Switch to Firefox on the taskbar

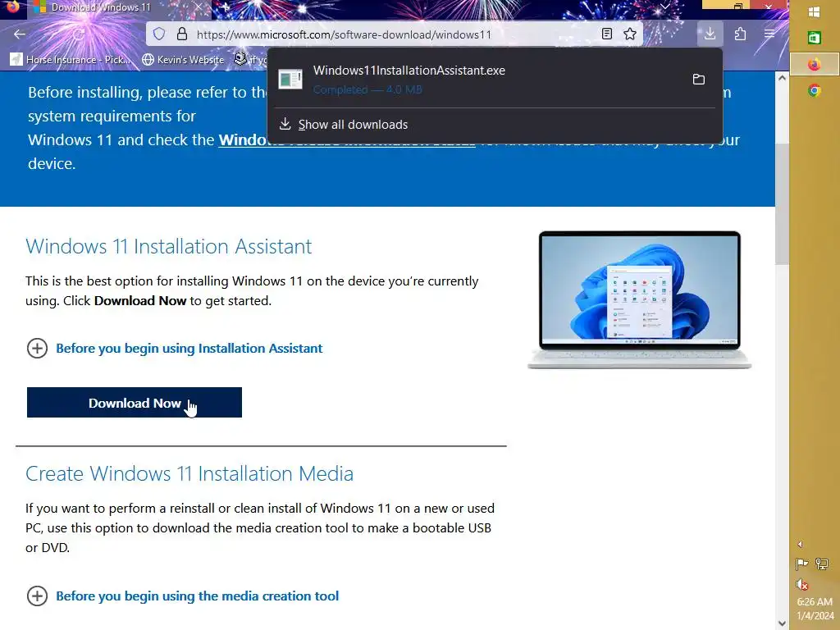(815, 64)
